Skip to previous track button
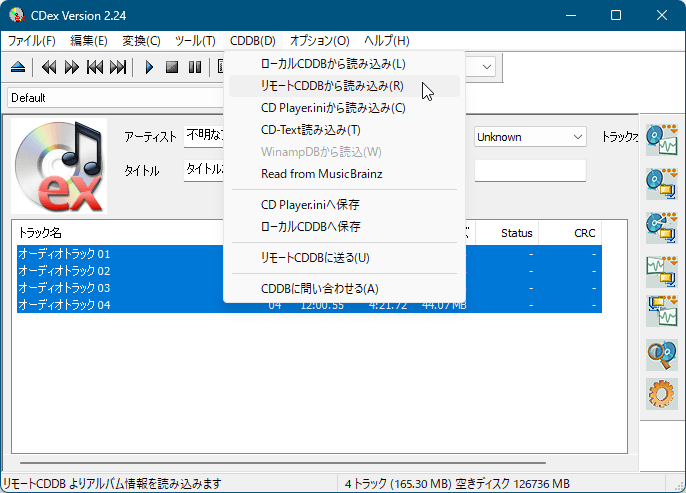 [x=95, y=67]
